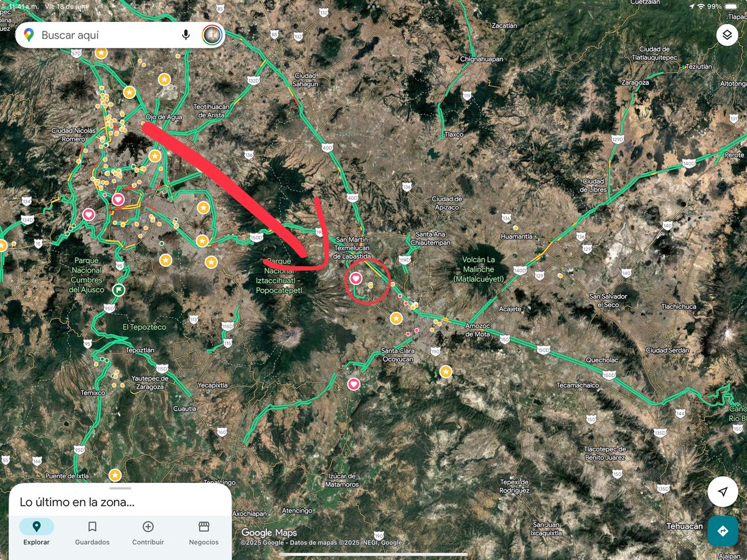Screen dimensions: 747x560
Task: Open the Negocios tab
Action: [x=204, y=533]
